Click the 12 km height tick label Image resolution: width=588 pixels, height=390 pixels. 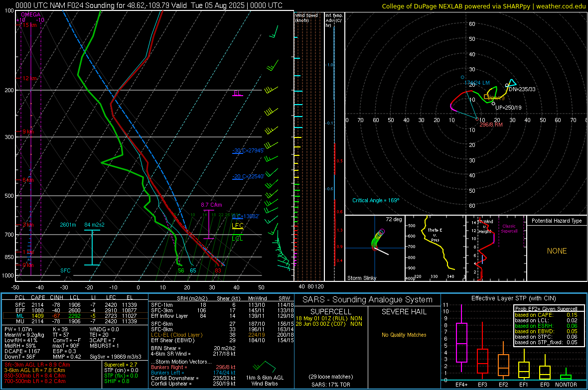pos(29,78)
